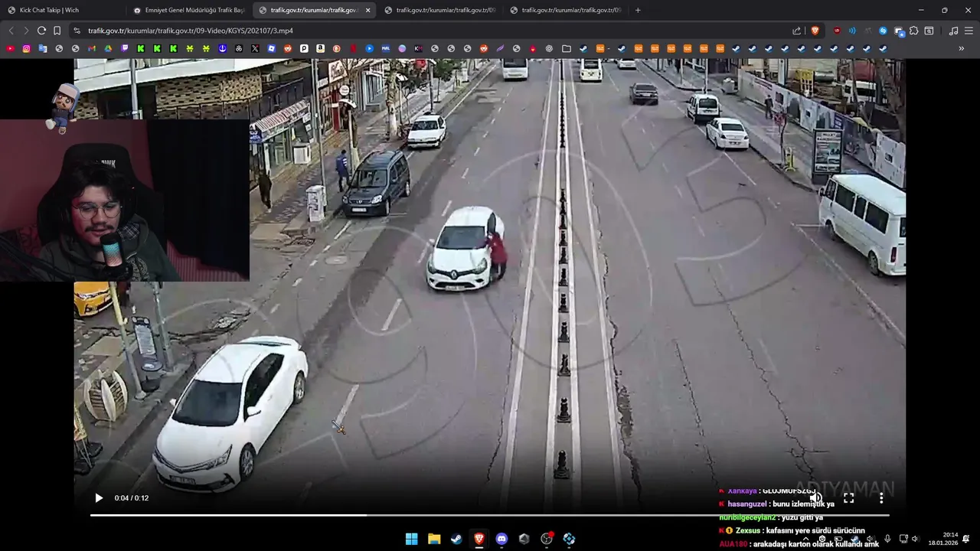Image resolution: width=980 pixels, height=551 pixels.
Task: Open the extensions puzzle-piece menu
Action: click(x=913, y=31)
